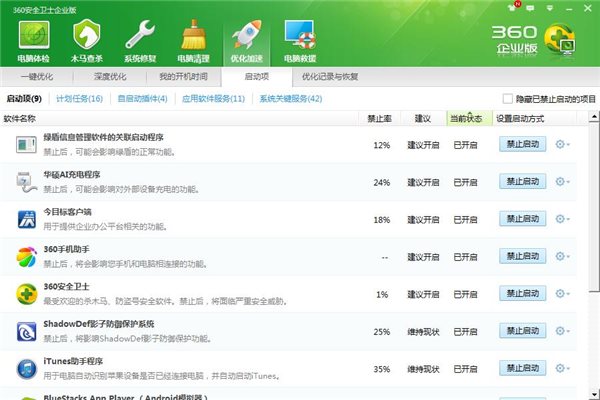Viewport: 600px width, 400px height.
Task: Select the 启动项 tab
Action: point(257,77)
